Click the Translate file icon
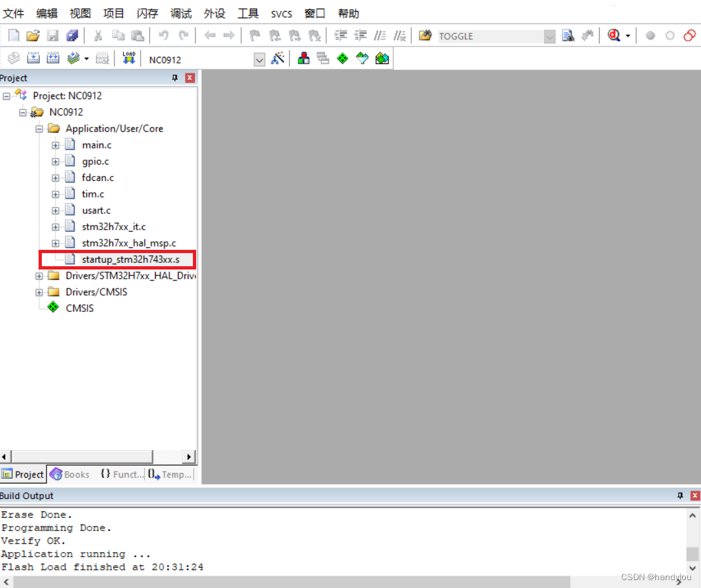This screenshot has width=701, height=588. click(x=14, y=59)
